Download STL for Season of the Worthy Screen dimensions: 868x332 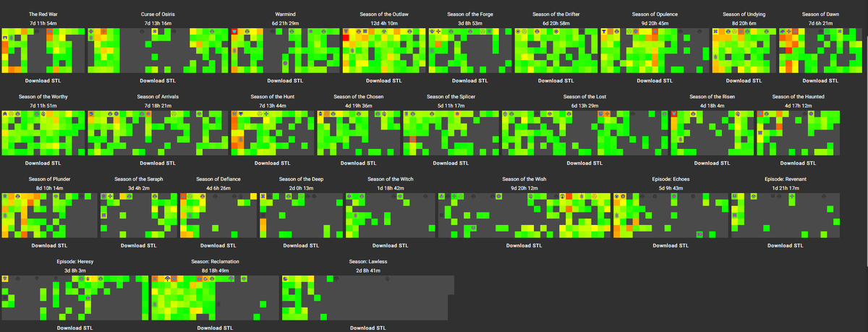click(43, 163)
